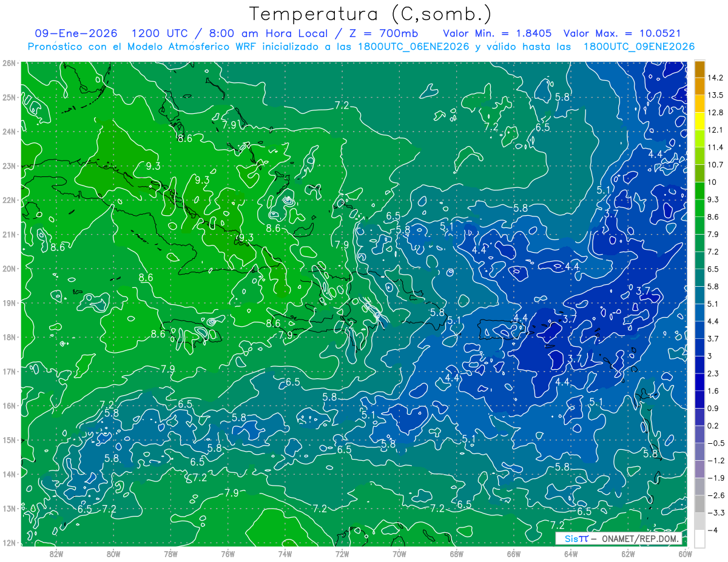Click the "14.2" label on the color scale
Screen dimensions: 728x562
(715, 78)
